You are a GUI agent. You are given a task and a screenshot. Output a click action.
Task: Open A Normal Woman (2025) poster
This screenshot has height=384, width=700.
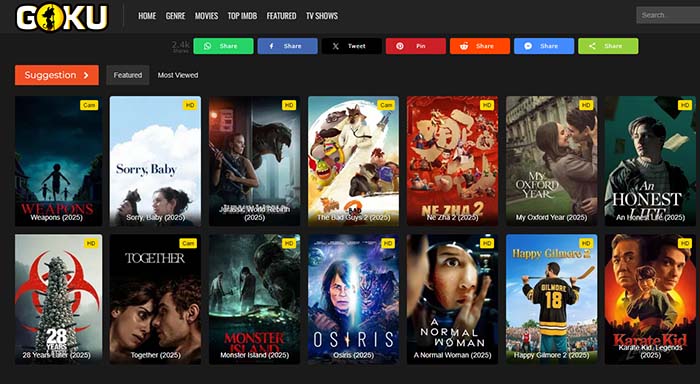click(x=452, y=299)
